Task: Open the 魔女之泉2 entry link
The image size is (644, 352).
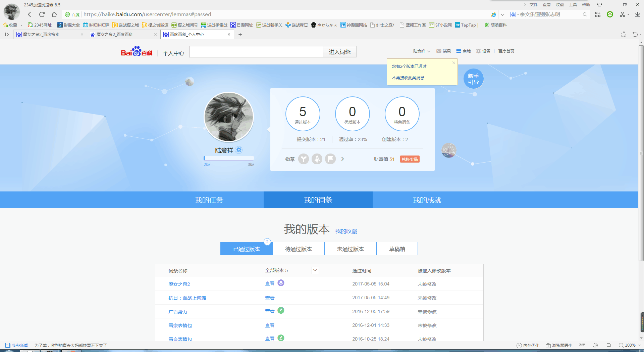Action: point(179,284)
